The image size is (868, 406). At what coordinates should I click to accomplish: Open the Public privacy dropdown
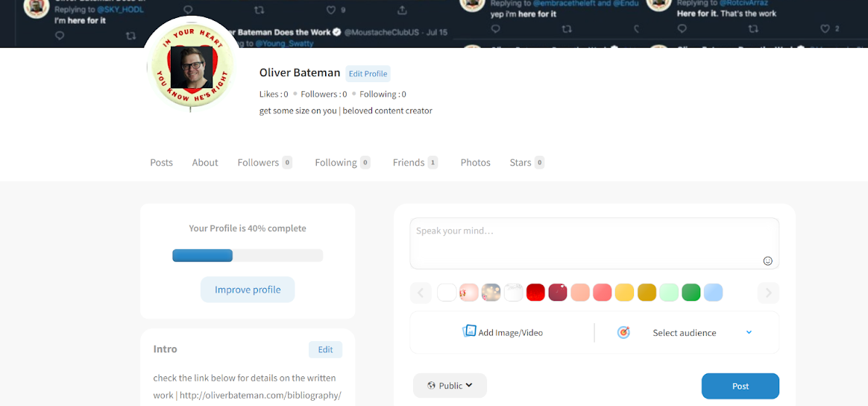(x=450, y=386)
